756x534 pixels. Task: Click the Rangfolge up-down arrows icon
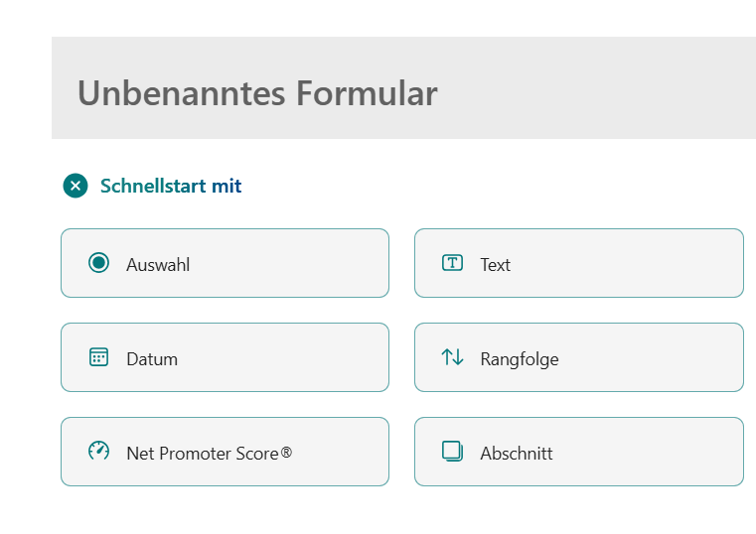[452, 357]
